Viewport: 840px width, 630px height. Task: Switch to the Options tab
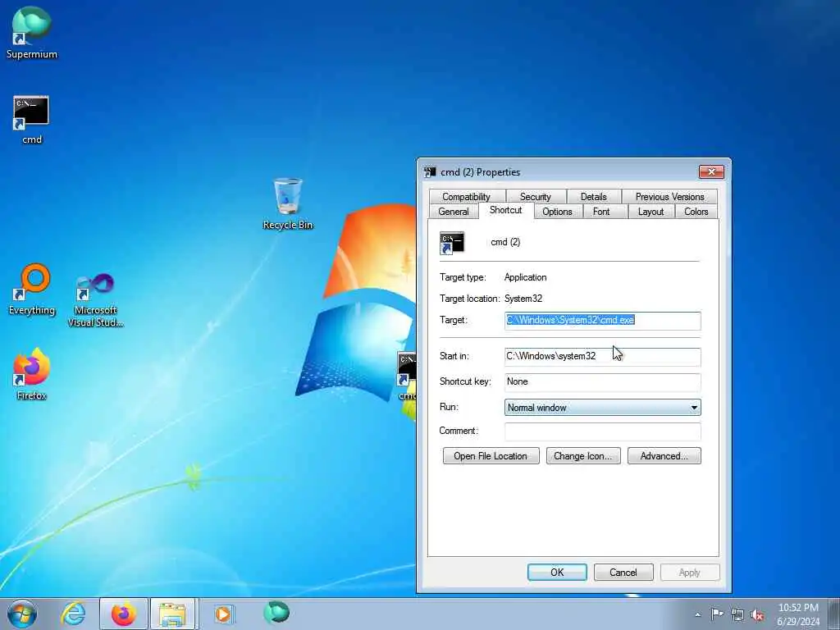(x=557, y=212)
